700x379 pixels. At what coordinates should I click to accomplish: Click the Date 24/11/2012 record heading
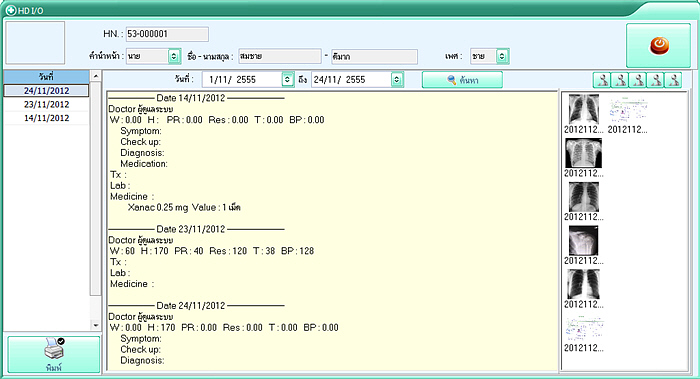[x=196, y=306]
